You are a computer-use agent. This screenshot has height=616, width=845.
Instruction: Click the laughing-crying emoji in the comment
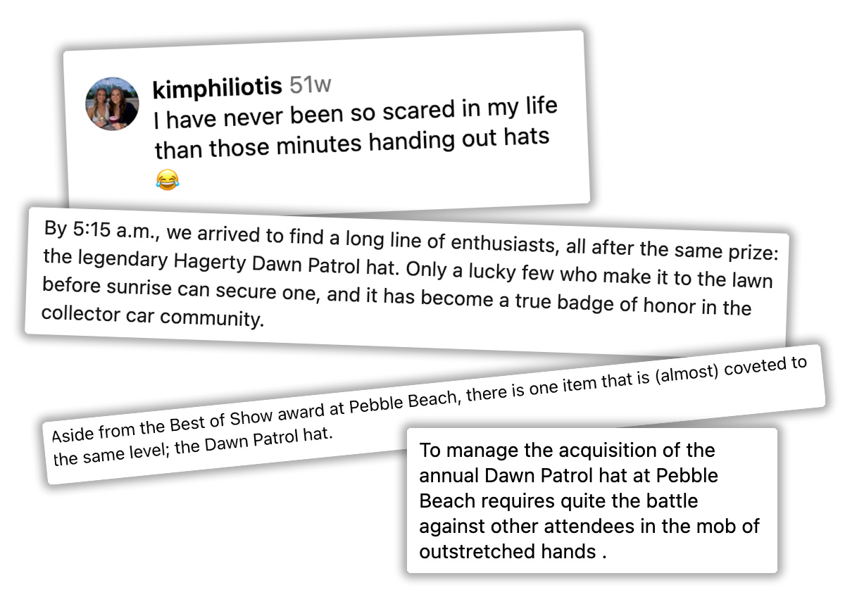click(x=167, y=180)
